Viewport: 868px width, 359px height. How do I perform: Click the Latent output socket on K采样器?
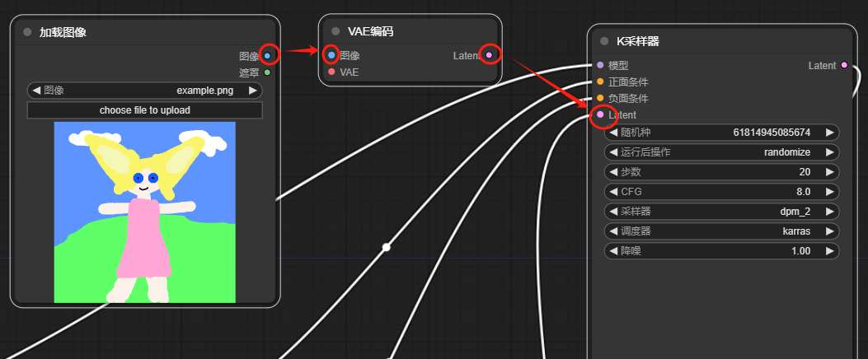click(x=843, y=65)
